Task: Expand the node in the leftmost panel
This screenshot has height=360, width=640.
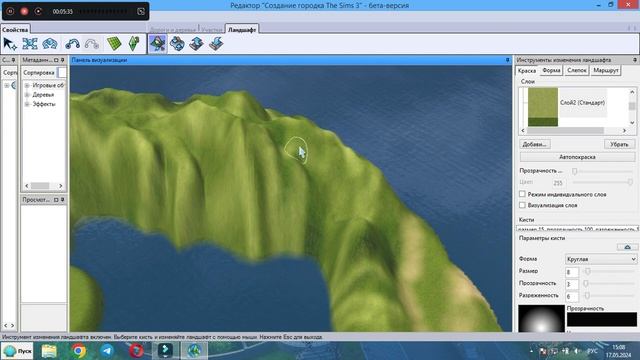Action: coord(7,85)
